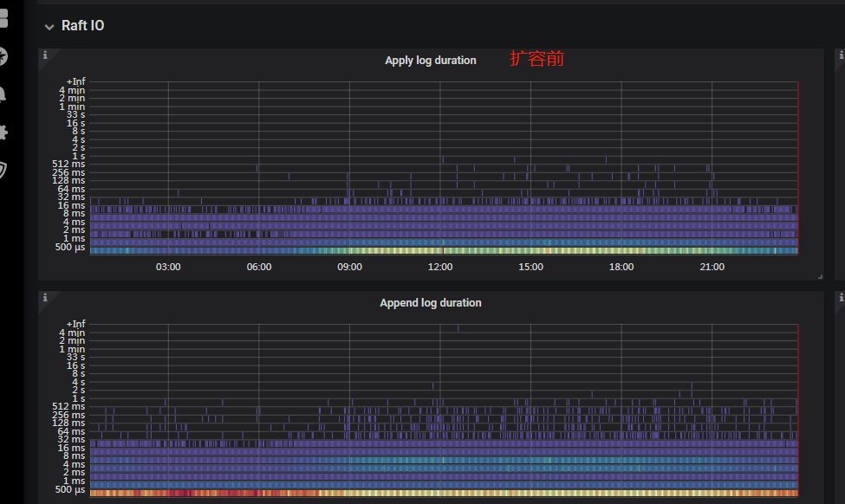Click the red 扩容前 annotation text
Viewport: 845px width, 504px height.
pos(537,59)
